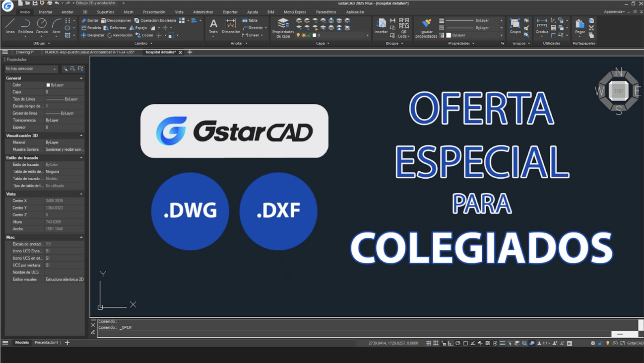
Task: Collapse the Estilo de trazado section
Action: [81, 158]
